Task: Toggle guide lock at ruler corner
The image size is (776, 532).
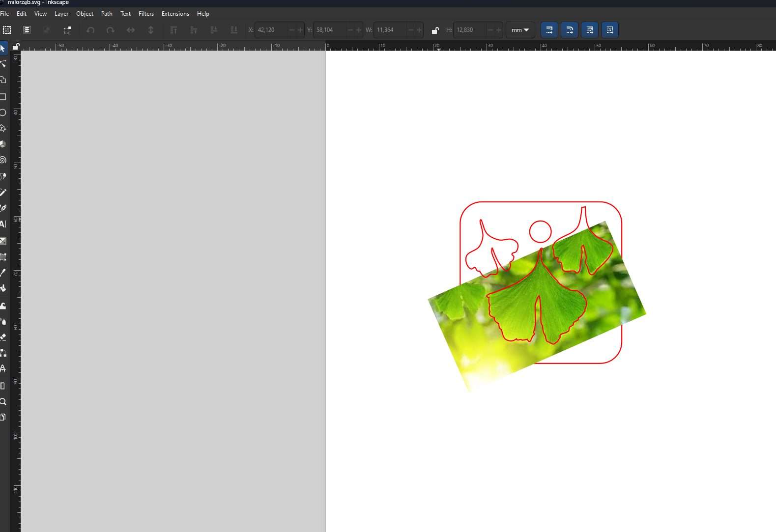Action: pos(16,47)
